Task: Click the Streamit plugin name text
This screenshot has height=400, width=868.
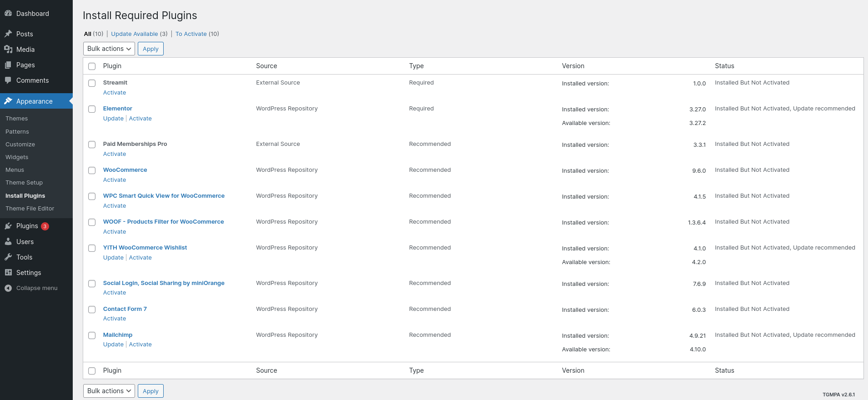Action: 115,83
